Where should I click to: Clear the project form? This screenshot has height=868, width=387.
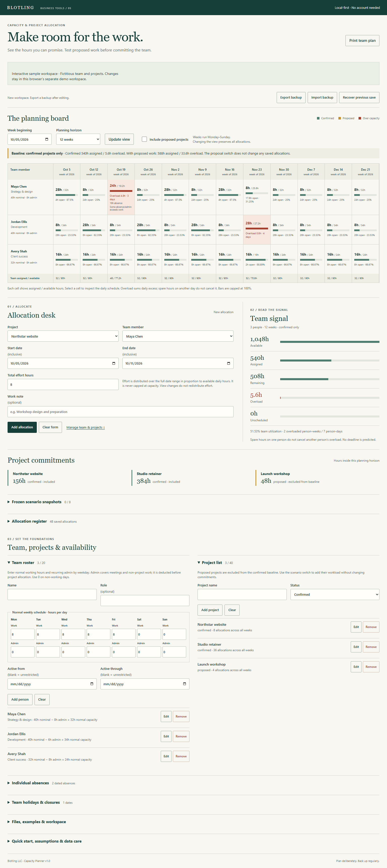[x=232, y=610]
